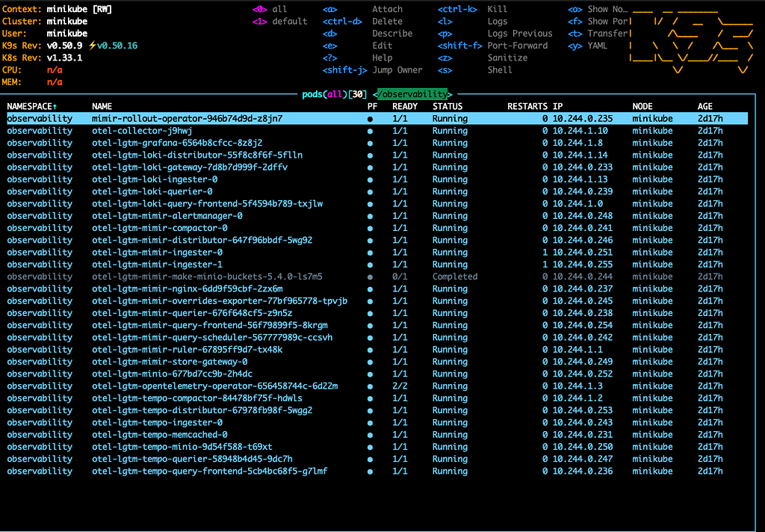Click the Describe command hint
The width and height of the screenshot is (765, 532).
pyautogui.click(x=392, y=34)
